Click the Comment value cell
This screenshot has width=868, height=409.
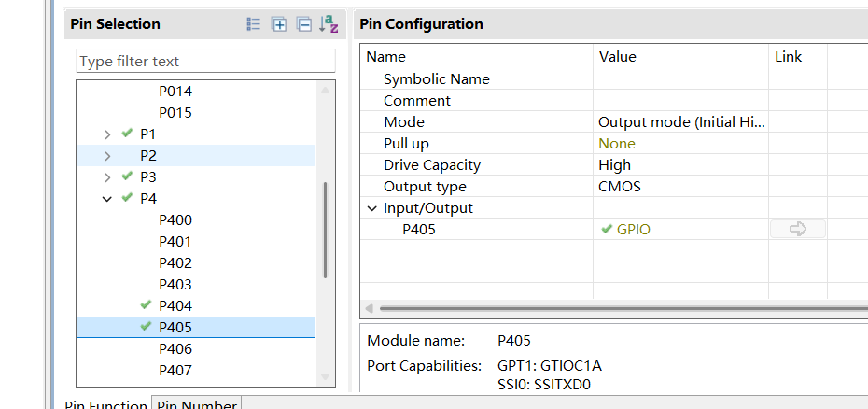[681, 100]
